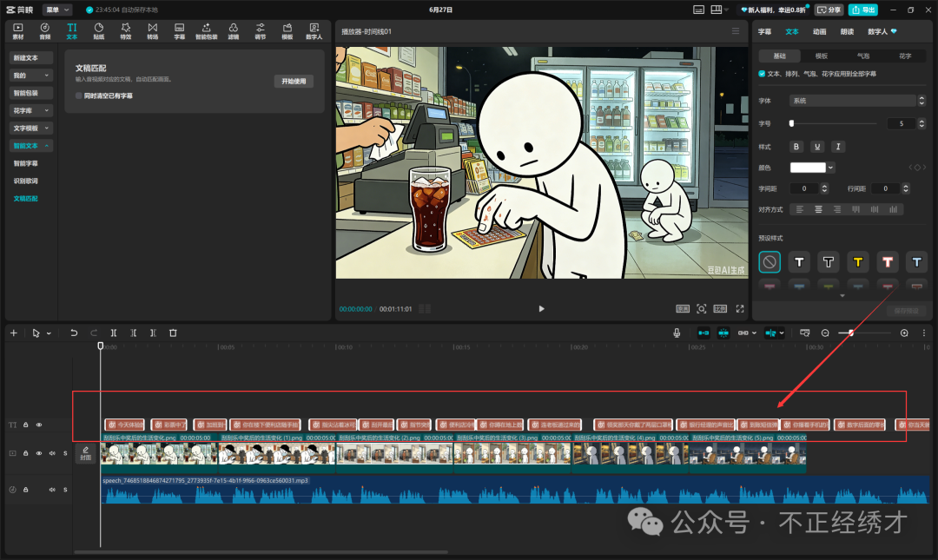Image resolution: width=938 pixels, height=560 pixels.
Task: Open the 智能包装 smart packaging panel
Action: [207, 31]
